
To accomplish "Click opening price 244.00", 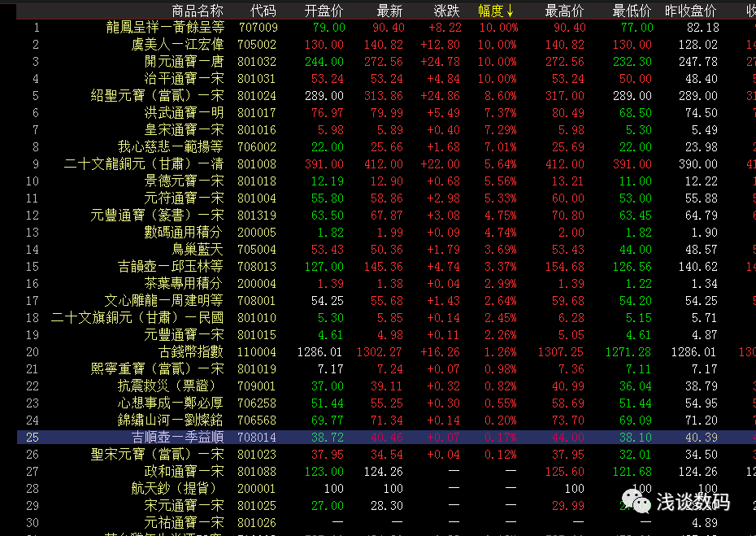I will coord(324,62).
